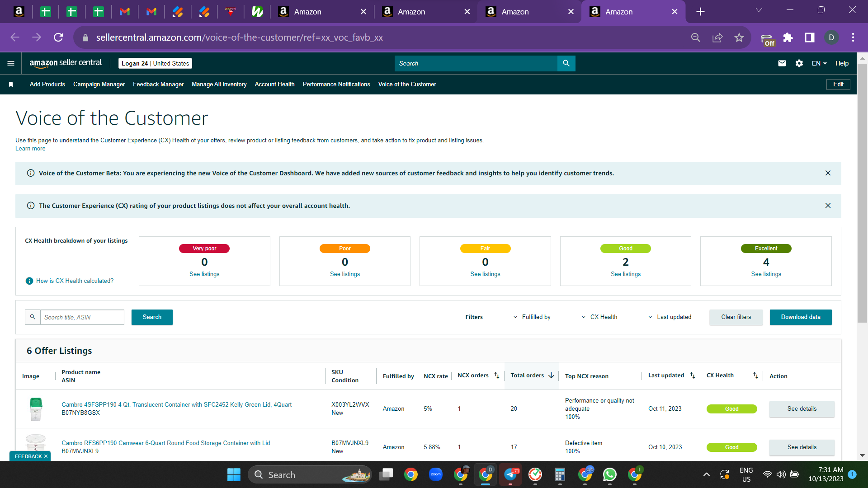This screenshot has width=868, height=488.
Task: Click the Good CX Health badge for Oct 11 row
Action: [x=732, y=409]
